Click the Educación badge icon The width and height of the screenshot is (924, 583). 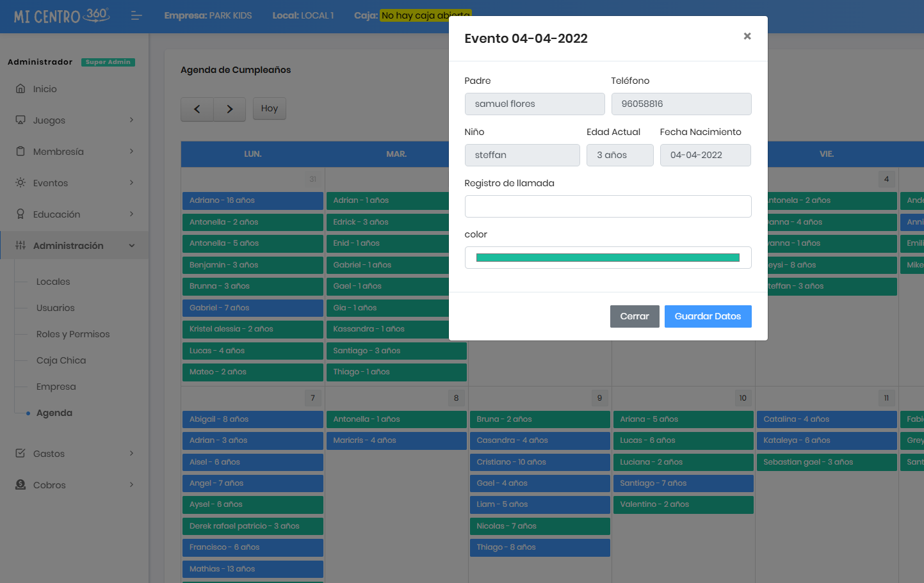click(x=20, y=214)
